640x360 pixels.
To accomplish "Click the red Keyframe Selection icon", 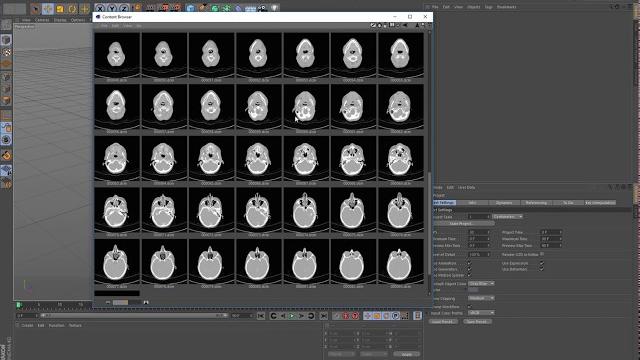I will tap(355, 316).
